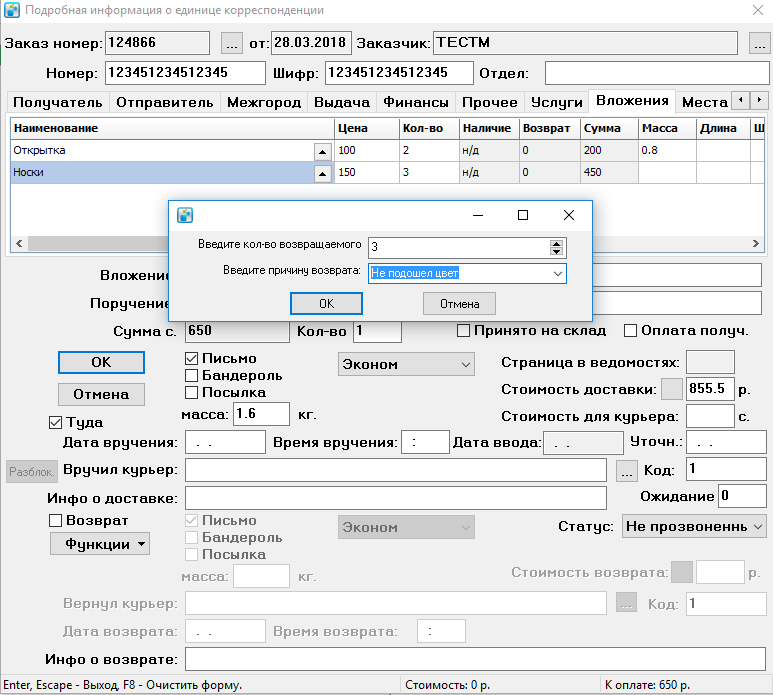Toggle the Письмо checkbox in the delivery section

tap(191, 358)
